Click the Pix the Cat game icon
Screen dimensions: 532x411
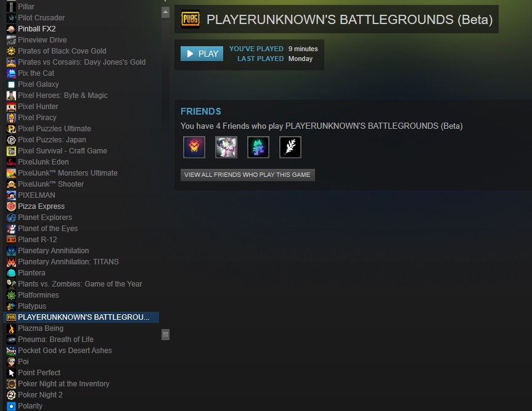[11, 73]
